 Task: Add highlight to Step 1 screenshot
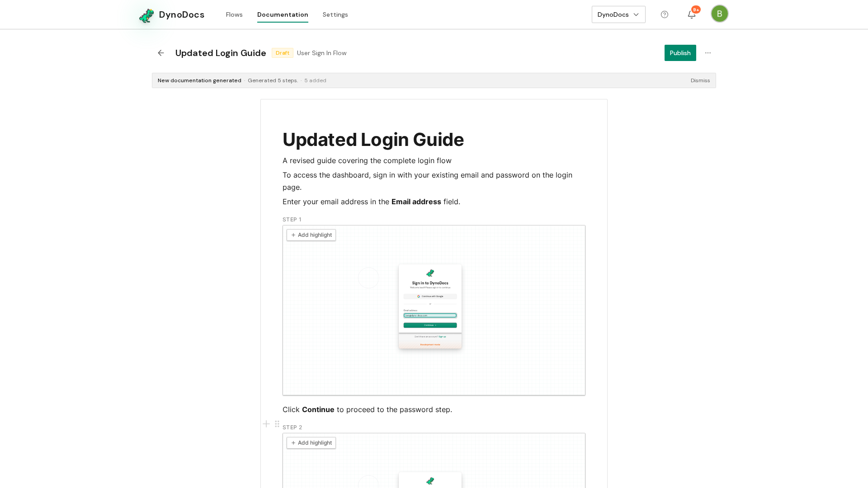point(311,235)
